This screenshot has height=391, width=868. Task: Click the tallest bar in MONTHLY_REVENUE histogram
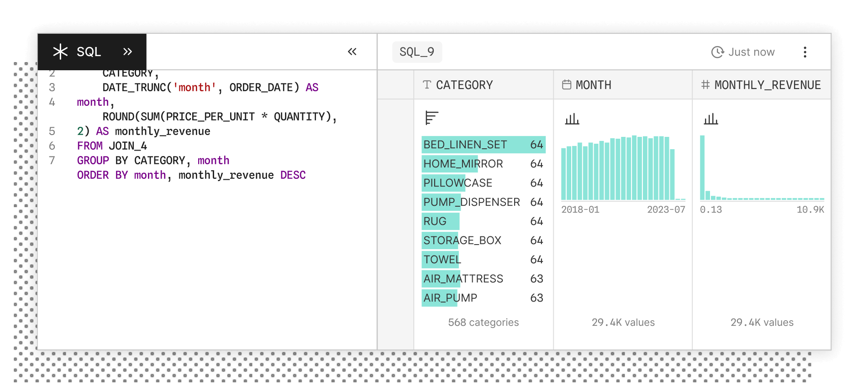click(702, 167)
